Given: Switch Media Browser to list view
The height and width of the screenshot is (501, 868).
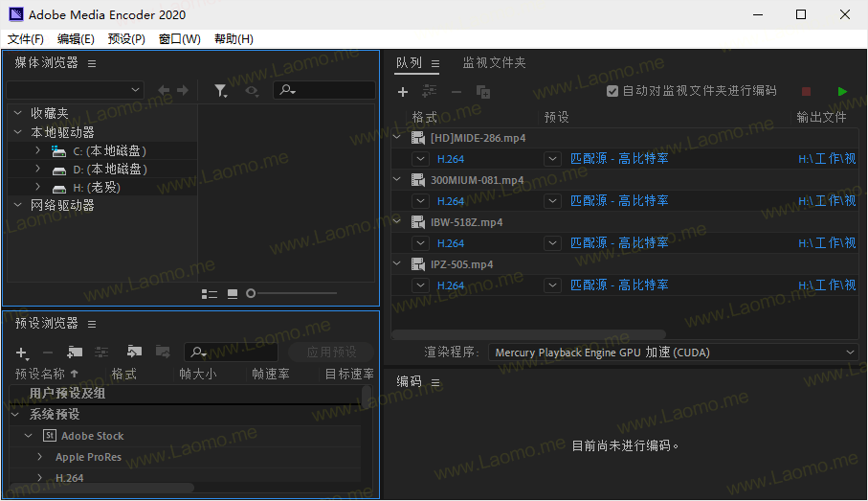Looking at the screenshot, I should coord(210,294).
